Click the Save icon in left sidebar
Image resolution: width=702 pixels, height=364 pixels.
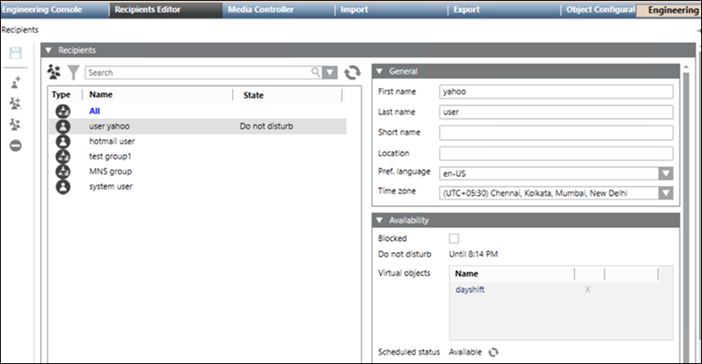[x=16, y=53]
